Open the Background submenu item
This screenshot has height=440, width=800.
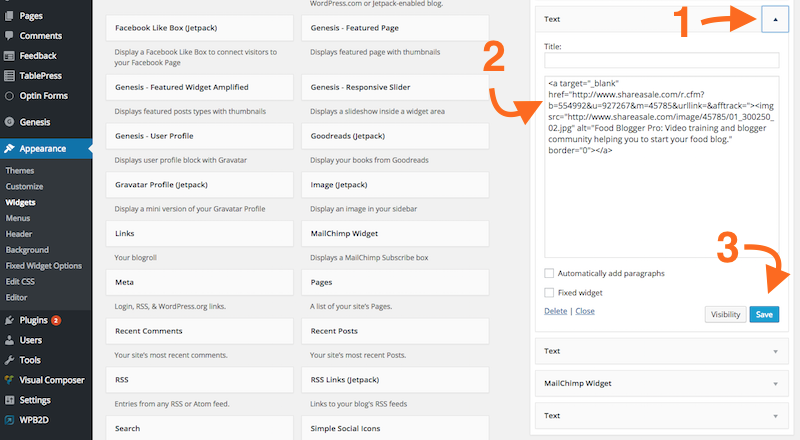27,250
